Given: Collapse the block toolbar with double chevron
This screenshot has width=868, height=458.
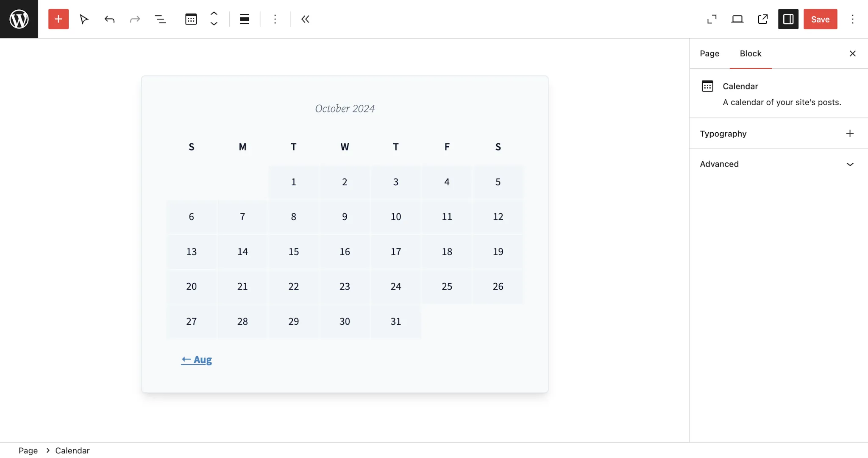Looking at the screenshot, I should [306, 19].
